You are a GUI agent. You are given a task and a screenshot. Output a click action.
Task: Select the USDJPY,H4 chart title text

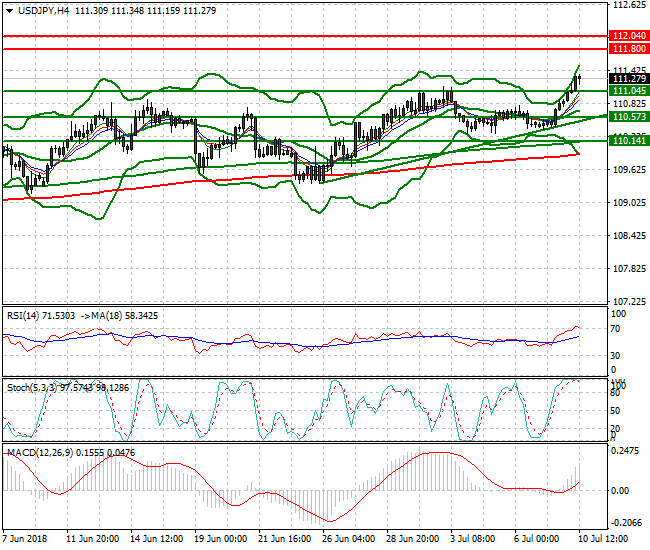click(x=44, y=11)
